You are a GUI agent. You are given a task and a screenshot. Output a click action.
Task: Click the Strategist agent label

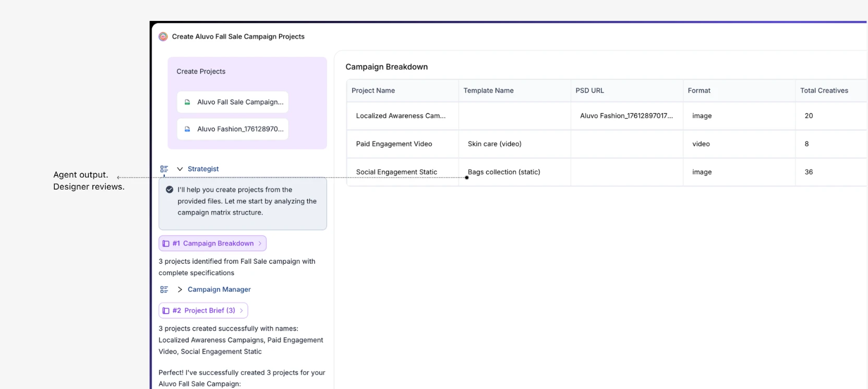tap(203, 169)
